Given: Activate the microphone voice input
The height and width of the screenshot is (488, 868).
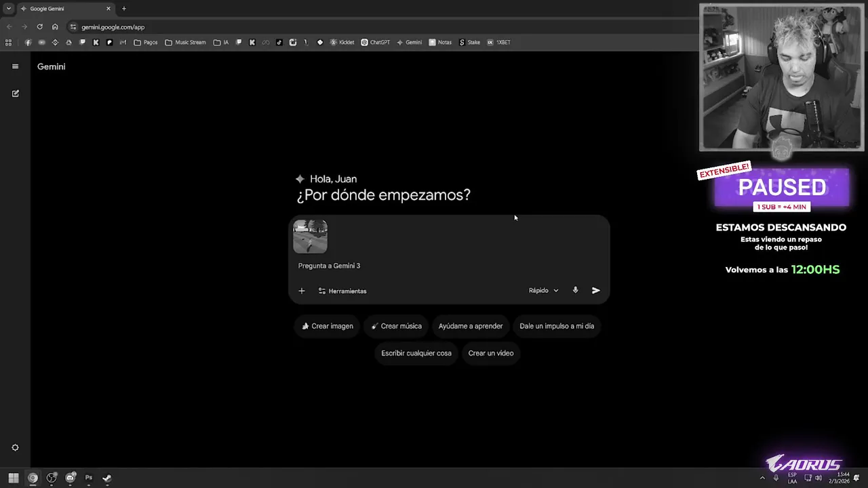Looking at the screenshot, I should tap(575, 290).
